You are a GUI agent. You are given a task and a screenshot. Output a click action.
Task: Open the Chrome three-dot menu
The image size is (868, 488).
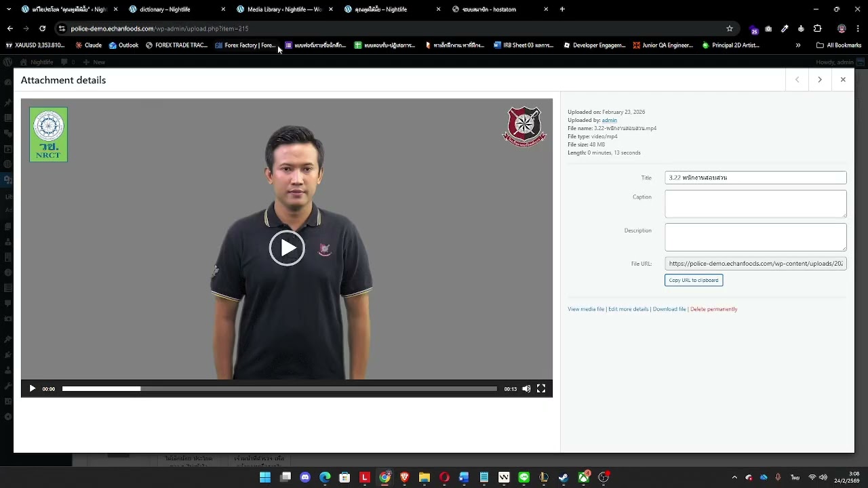(858, 28)
